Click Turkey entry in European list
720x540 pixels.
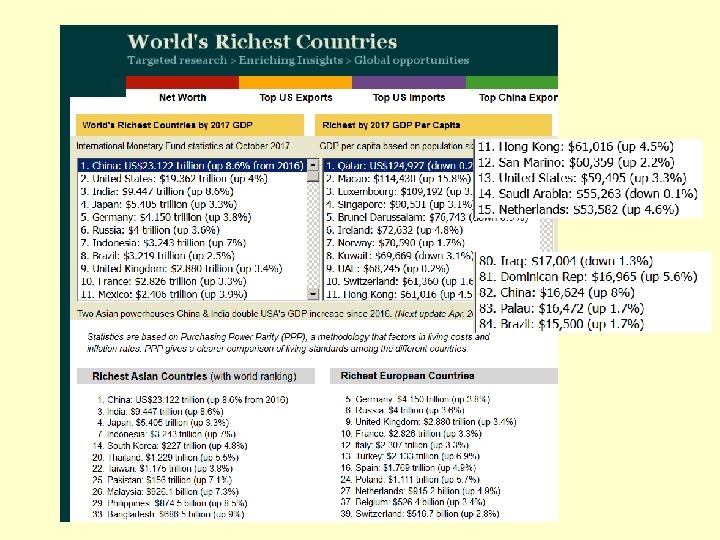(410, 456)
